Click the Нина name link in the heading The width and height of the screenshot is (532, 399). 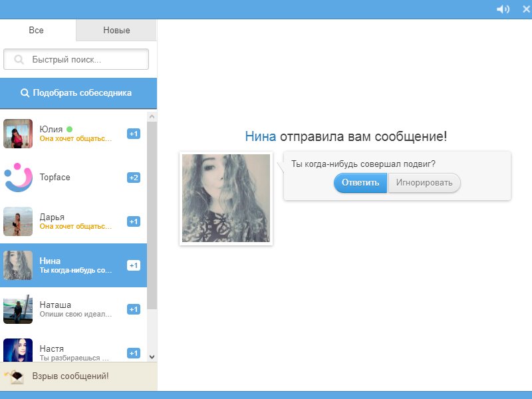[x=260, y=136]
